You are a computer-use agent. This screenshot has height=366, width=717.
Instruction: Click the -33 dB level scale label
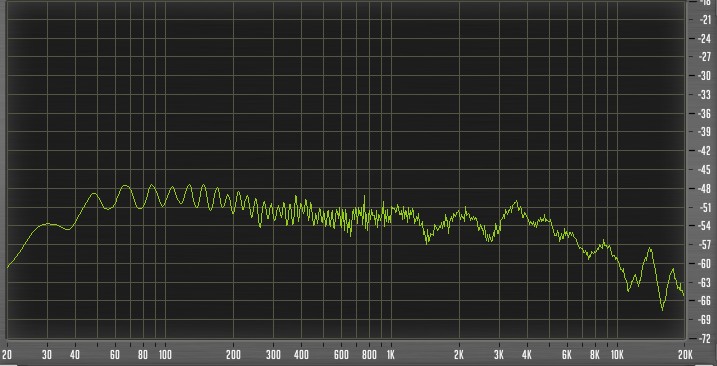[x=703, y=94]
